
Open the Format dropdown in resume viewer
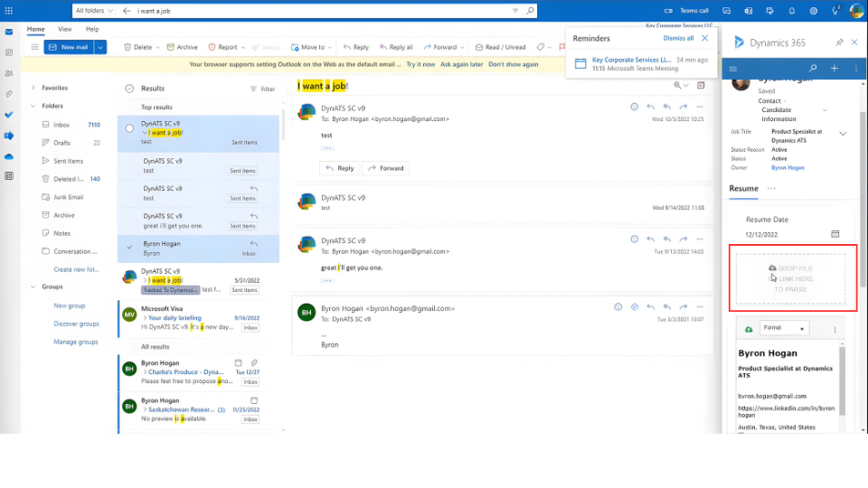tap(784, 328)
